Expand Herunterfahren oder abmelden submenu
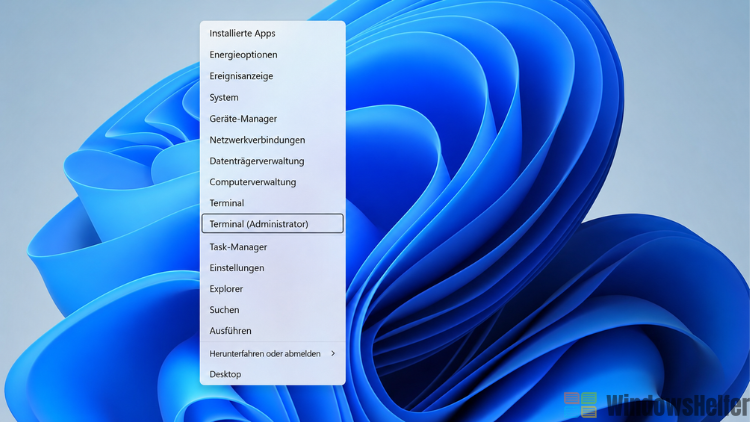This screenshot has width=750, height=422. click(273, 354)
